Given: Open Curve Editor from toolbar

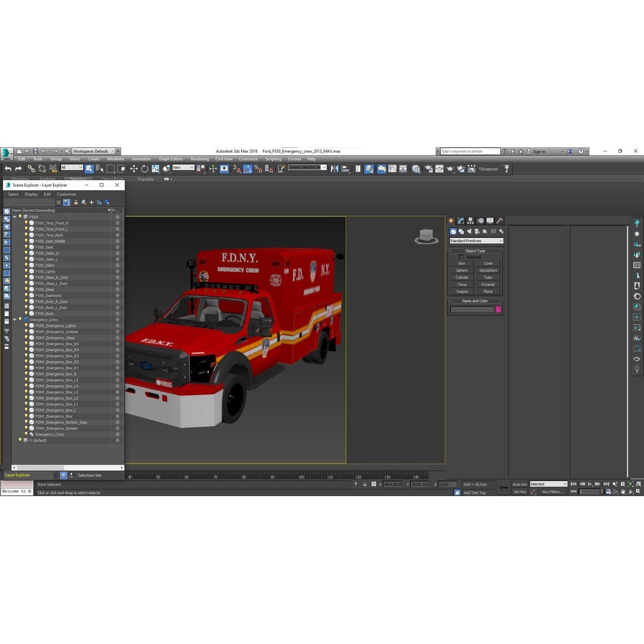Looking at the screenshot, I should (392, 169).
